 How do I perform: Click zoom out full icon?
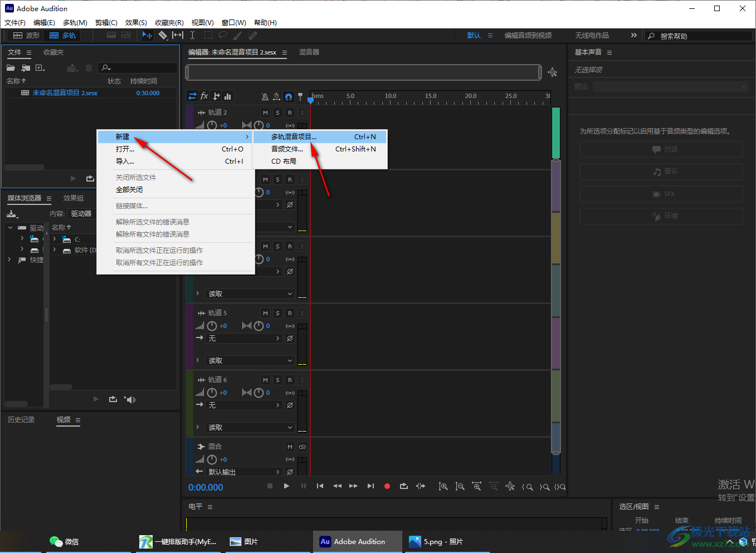click(510, 487)
